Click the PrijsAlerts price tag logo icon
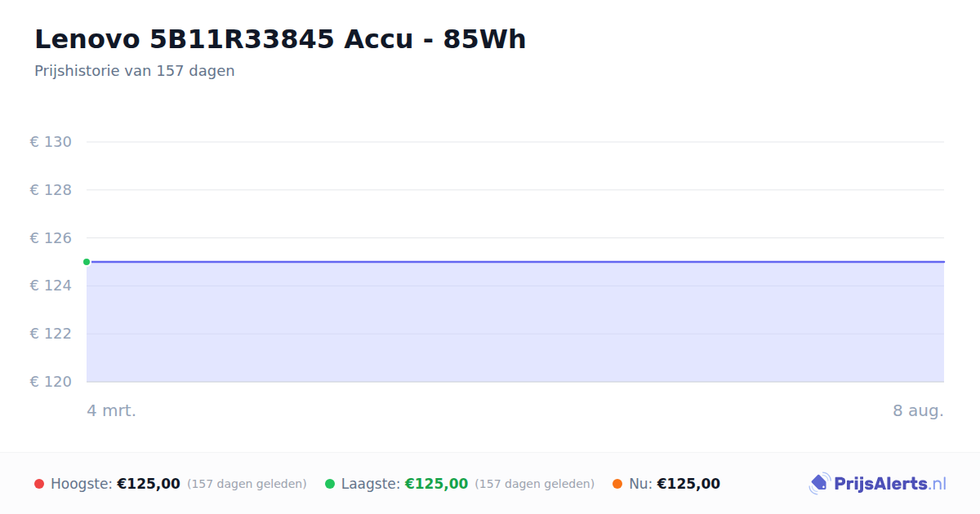 pyautogui.click(x=819, y=484)
